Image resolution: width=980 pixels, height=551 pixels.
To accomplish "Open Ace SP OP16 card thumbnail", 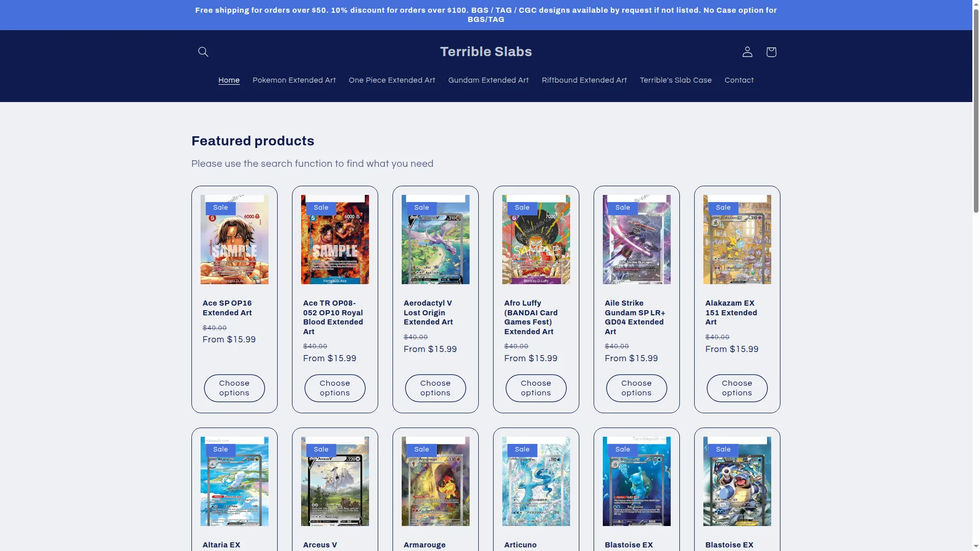I will click(x=234, y=240).
